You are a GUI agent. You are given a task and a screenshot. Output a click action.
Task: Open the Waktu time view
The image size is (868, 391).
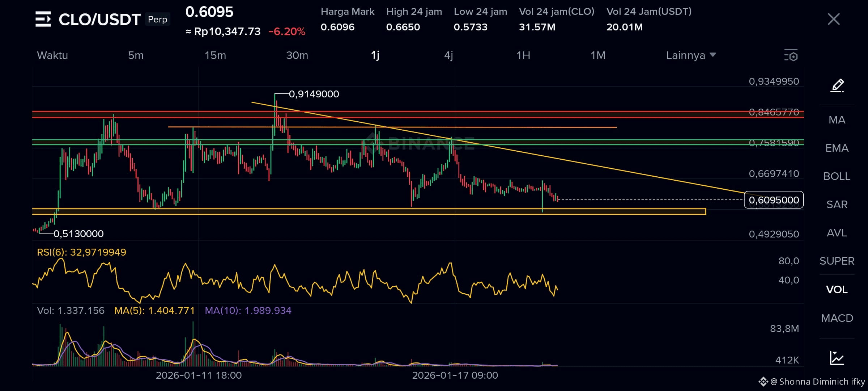(52, 55)
